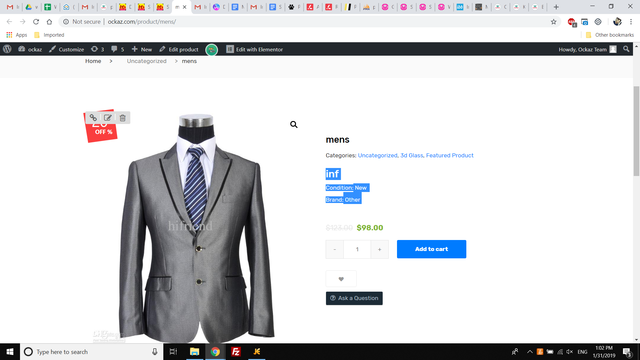Click the page vertical scrollbar
This screenshot has height=360, width=640.
pos(636,131)
